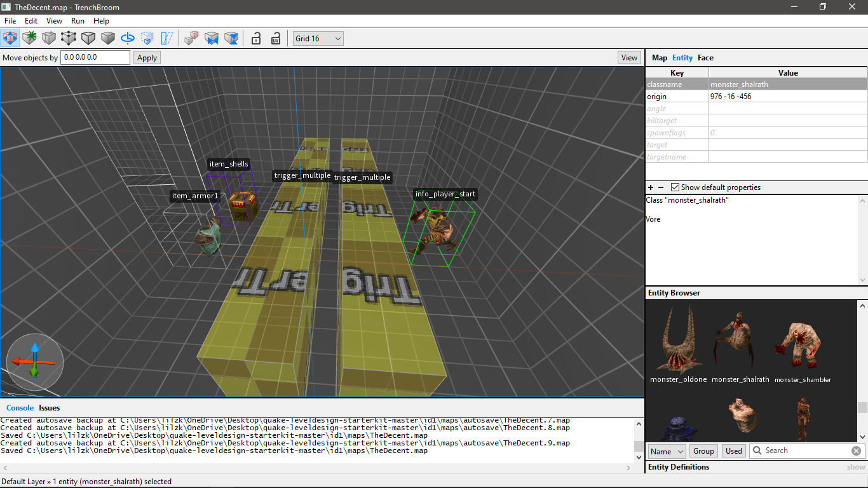
Task: Open the Name sort dropdown
Action: [667, 451]
